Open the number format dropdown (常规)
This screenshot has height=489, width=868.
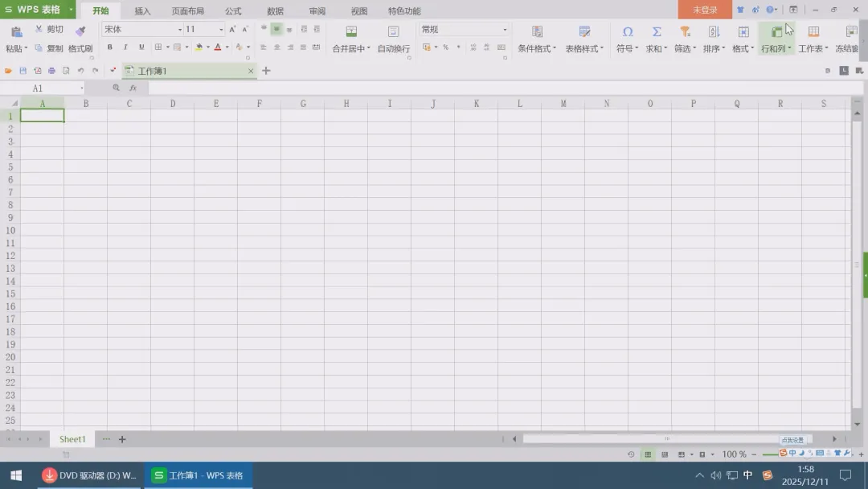tap(505, 29)
